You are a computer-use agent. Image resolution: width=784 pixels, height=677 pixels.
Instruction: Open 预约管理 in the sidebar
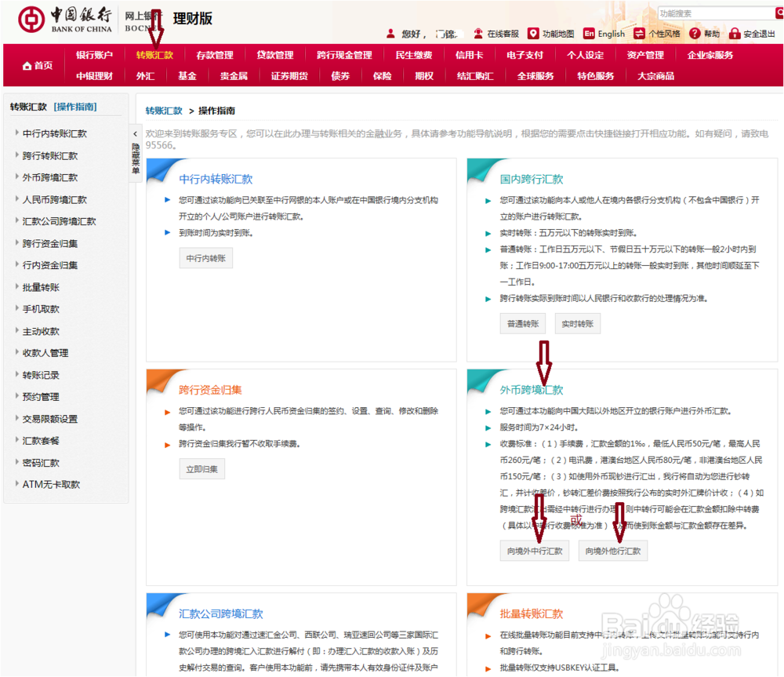[41, 397]
